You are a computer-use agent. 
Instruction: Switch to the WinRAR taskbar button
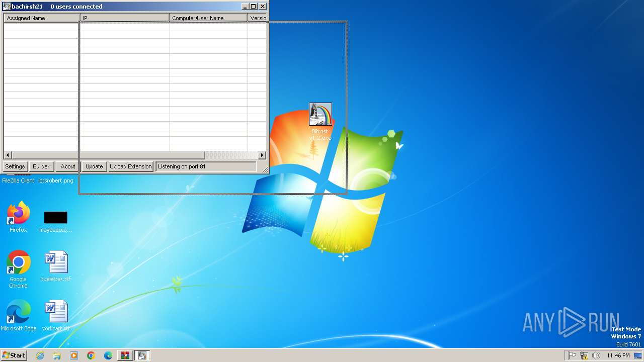(x=125, y=355)
